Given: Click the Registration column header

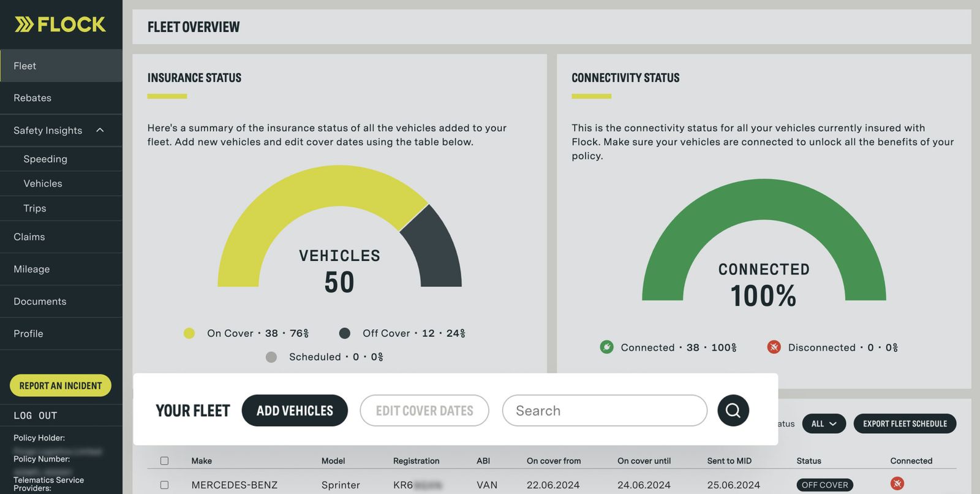Looking at the screenshot, I should (x=417, y=461).
